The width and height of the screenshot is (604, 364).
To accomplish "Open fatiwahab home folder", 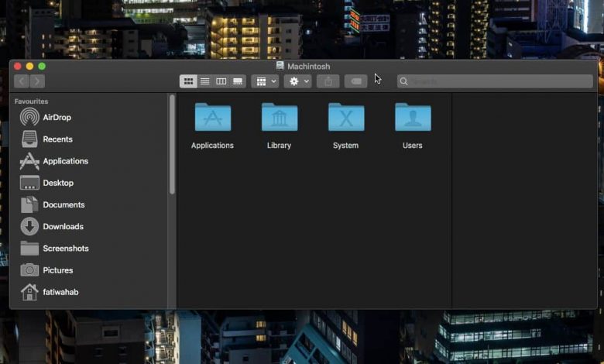I will pos(50,292).
